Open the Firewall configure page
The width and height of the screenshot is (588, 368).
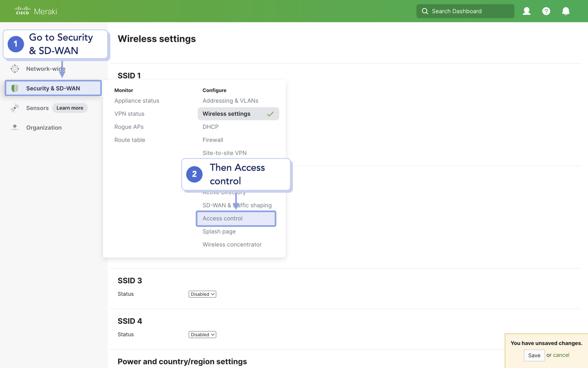213,140
